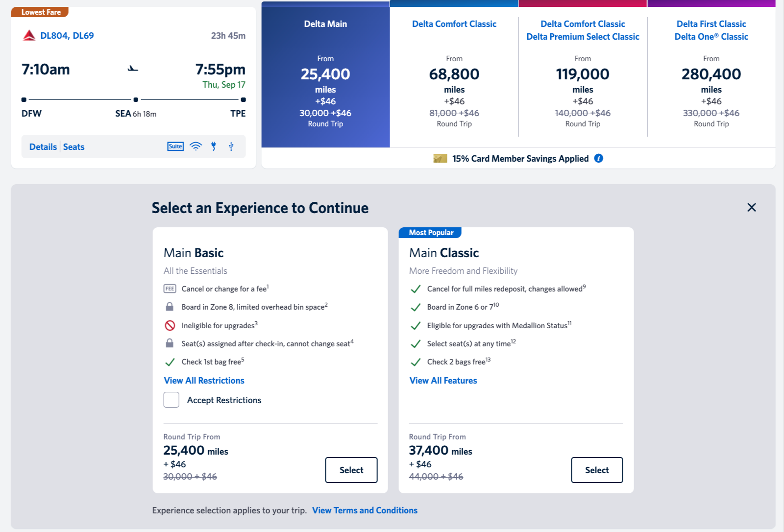This screenshot has height=532, width=784.
Task: Open View Terms and Conditions link
Action: coord(365,510)
